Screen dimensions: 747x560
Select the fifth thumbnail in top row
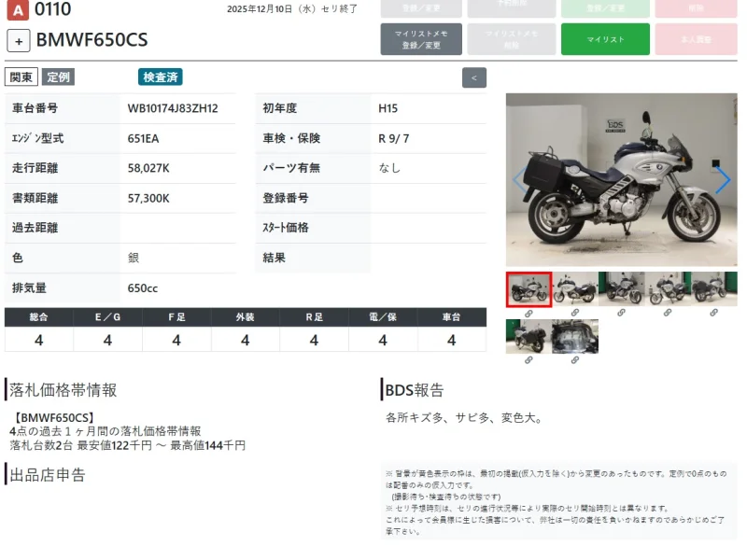click(x=713, y=288)
